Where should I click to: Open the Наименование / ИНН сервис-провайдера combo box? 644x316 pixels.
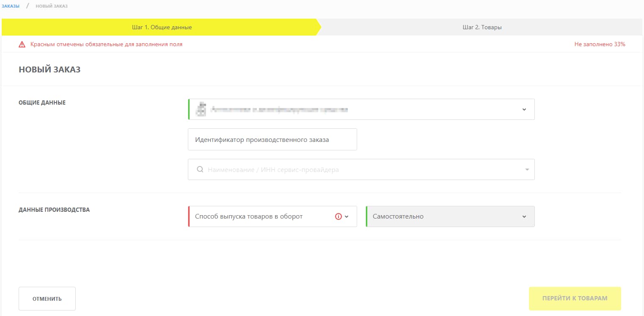pyautogui.click(x=361, y=169)
